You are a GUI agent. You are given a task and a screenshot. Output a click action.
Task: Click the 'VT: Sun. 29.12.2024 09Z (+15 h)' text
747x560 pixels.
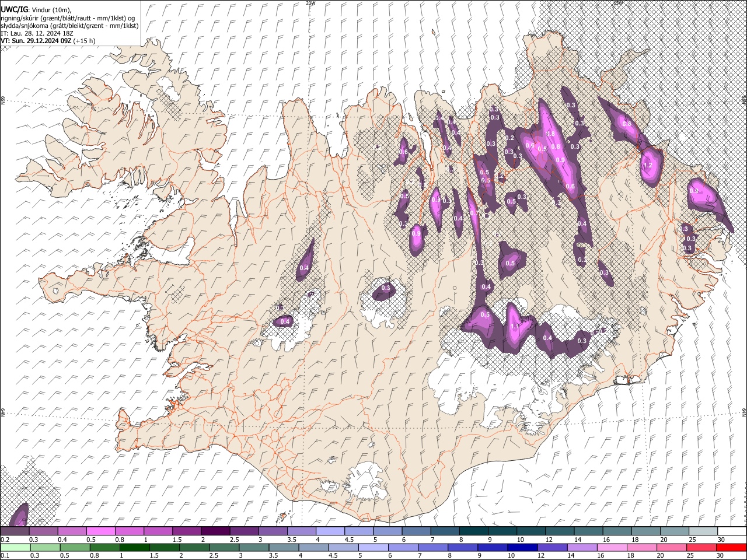48,41
